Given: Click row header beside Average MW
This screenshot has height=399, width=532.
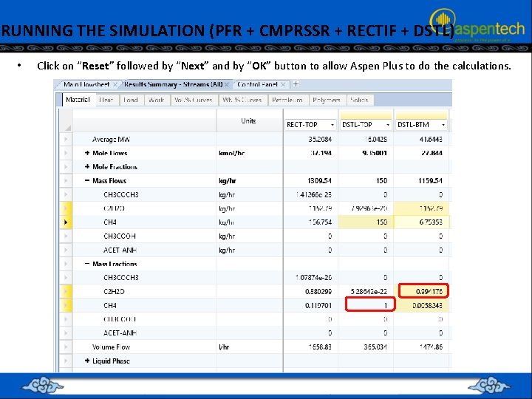Looking at the screenshot, I should pos(66,139).
